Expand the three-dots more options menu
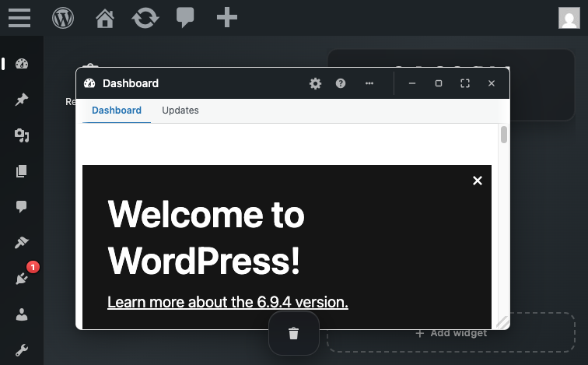The width and height of the screenshot is (588, 365). click(x=369, y=83)
